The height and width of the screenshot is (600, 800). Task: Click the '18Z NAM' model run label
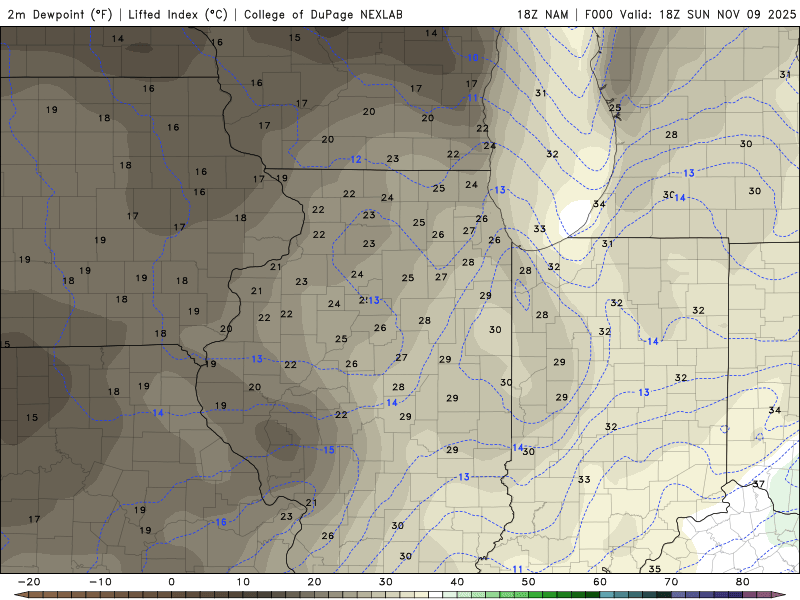tap(543, 14)
